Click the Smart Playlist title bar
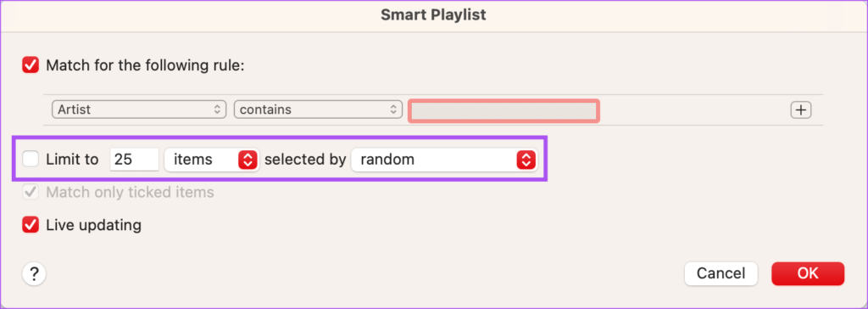868x309 pixels. (x=433, y=15)
